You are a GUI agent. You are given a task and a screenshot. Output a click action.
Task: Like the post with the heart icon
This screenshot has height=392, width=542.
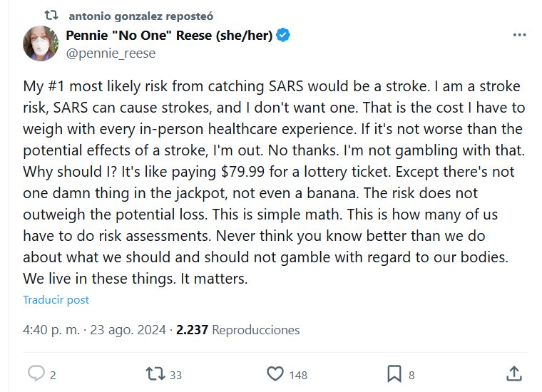pos(275,373)
